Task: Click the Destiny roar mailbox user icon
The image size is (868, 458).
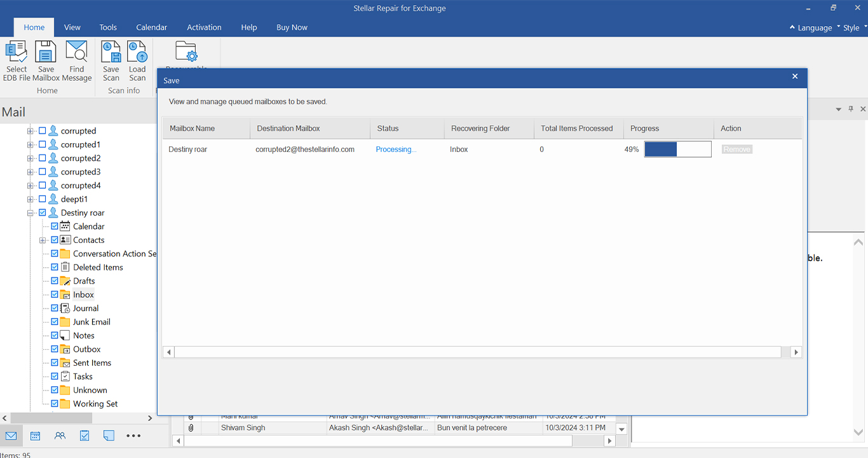Action: click(53, 212)
